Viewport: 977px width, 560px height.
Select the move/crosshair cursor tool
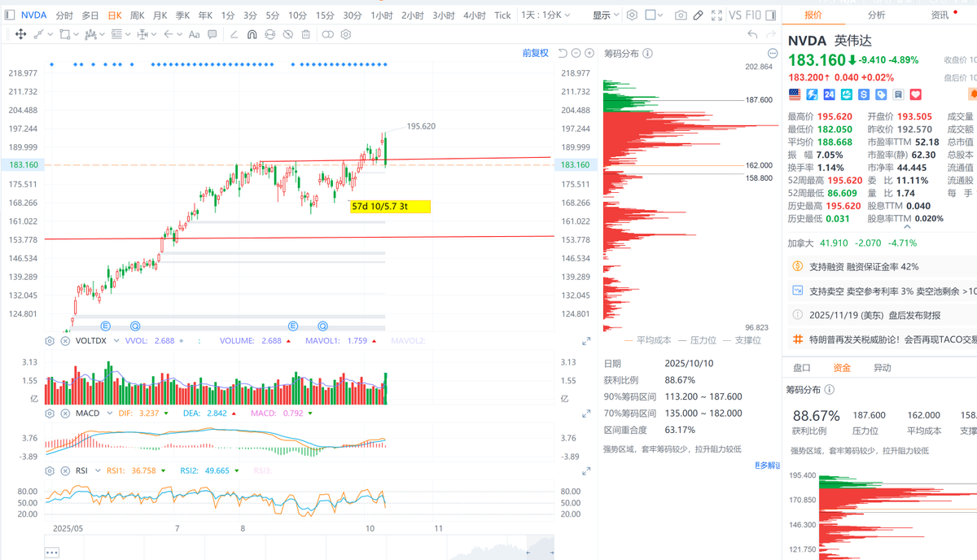click(x=20, y=34)
